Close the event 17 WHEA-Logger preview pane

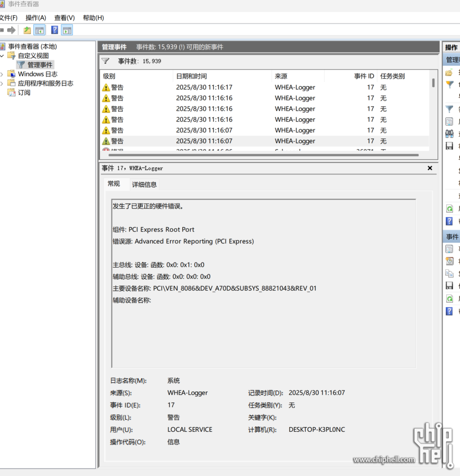click(x=430, y=168)
